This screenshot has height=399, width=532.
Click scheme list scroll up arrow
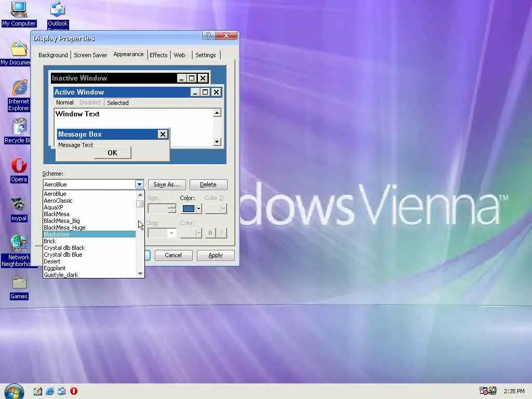point(140,195)
